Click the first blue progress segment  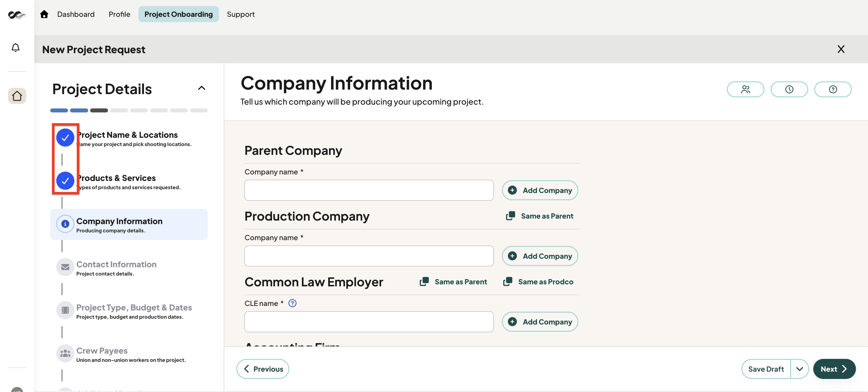coord(59,110)
